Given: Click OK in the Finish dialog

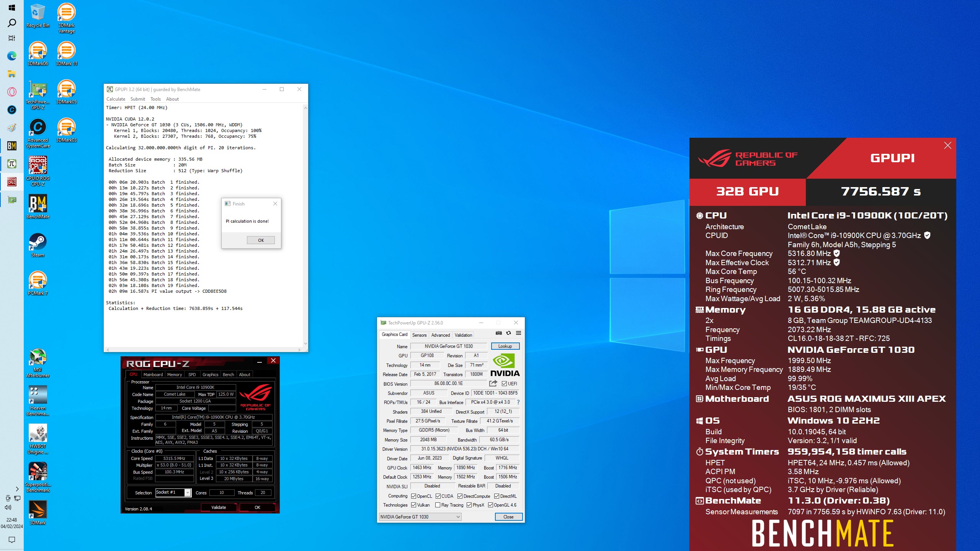Looking at the screenshot, I should [261, 240].
